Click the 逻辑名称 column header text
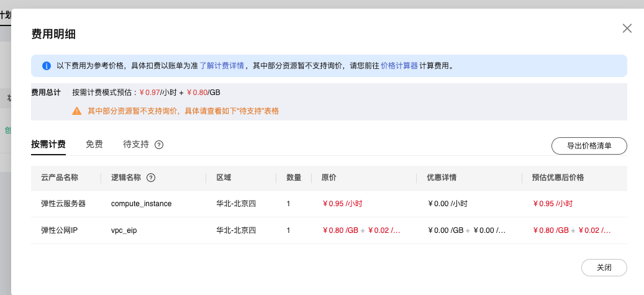 tap(126, 178)
